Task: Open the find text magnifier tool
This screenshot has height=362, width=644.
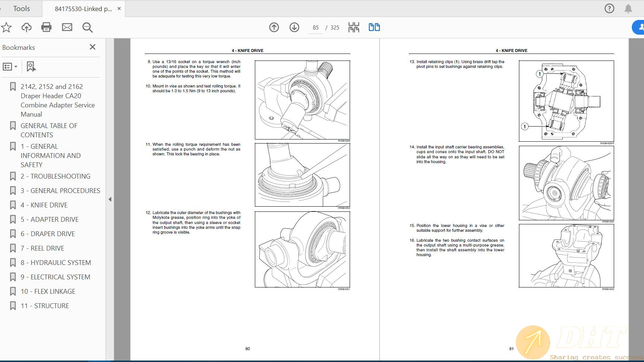Action: click(x=87, y=27)
